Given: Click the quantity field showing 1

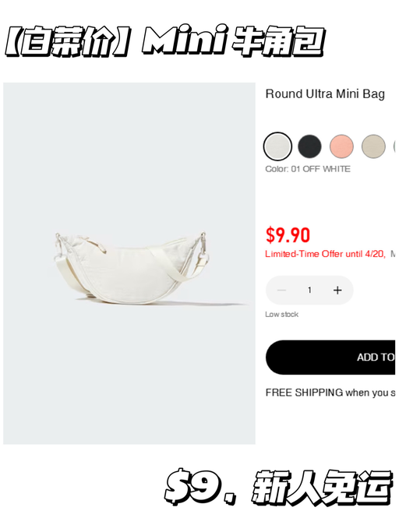Looking at the screenshot, I should pos(309,290).
